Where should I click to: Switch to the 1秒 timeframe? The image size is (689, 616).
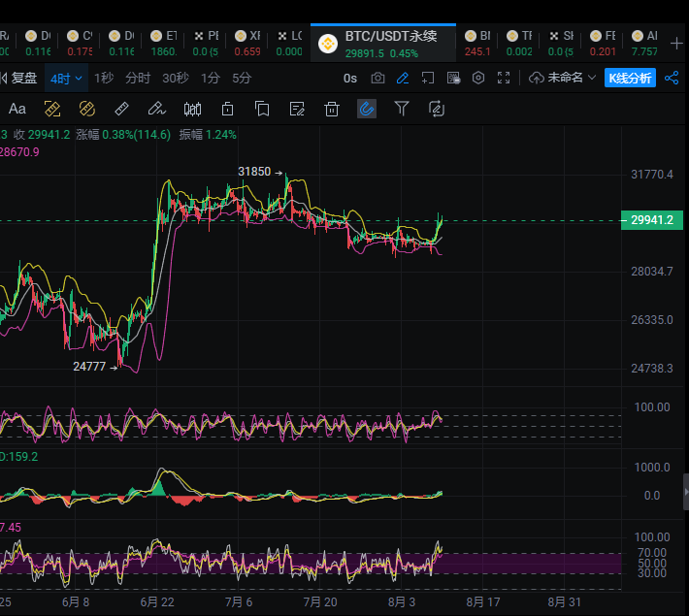pyautogui.click(x=103, y=79)
